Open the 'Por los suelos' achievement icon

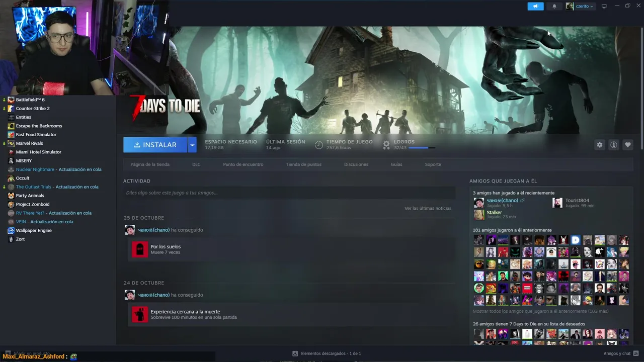pos(140,249)
